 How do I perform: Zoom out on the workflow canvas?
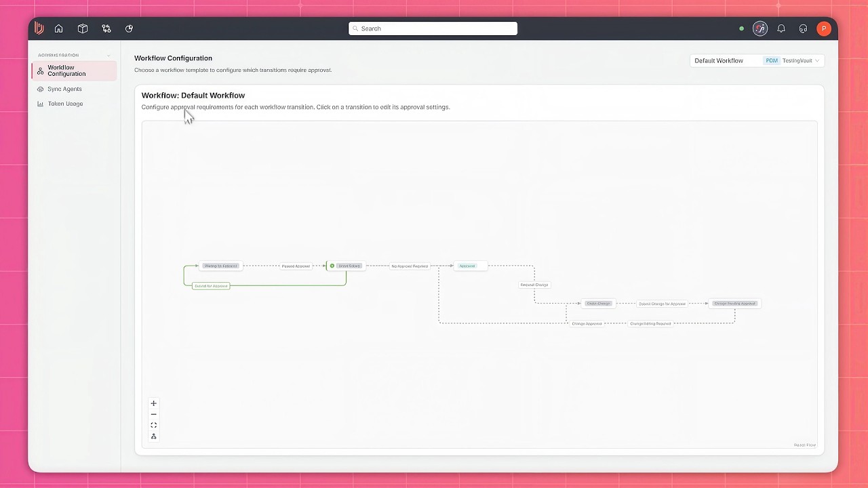tap(154, 414)
